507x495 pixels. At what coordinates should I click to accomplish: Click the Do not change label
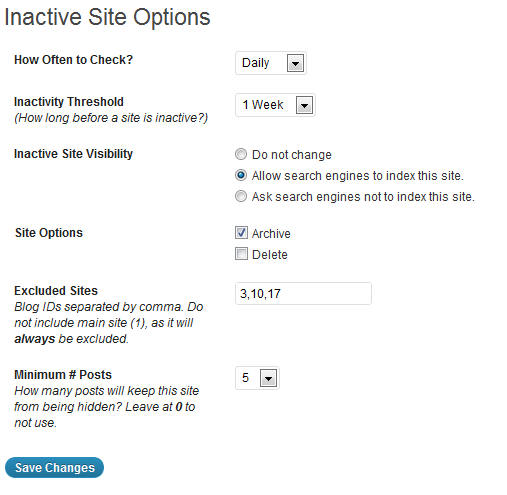click(292, 155)
